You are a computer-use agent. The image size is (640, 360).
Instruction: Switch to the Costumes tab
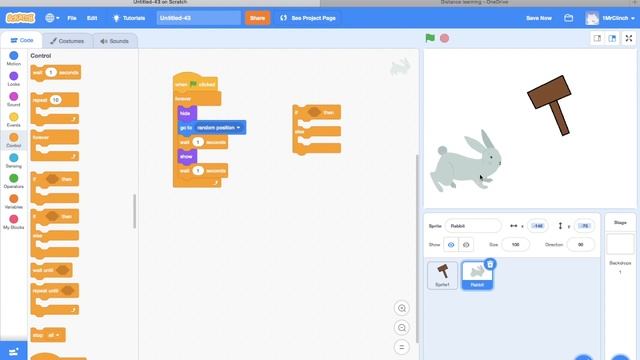pos(67,41)
